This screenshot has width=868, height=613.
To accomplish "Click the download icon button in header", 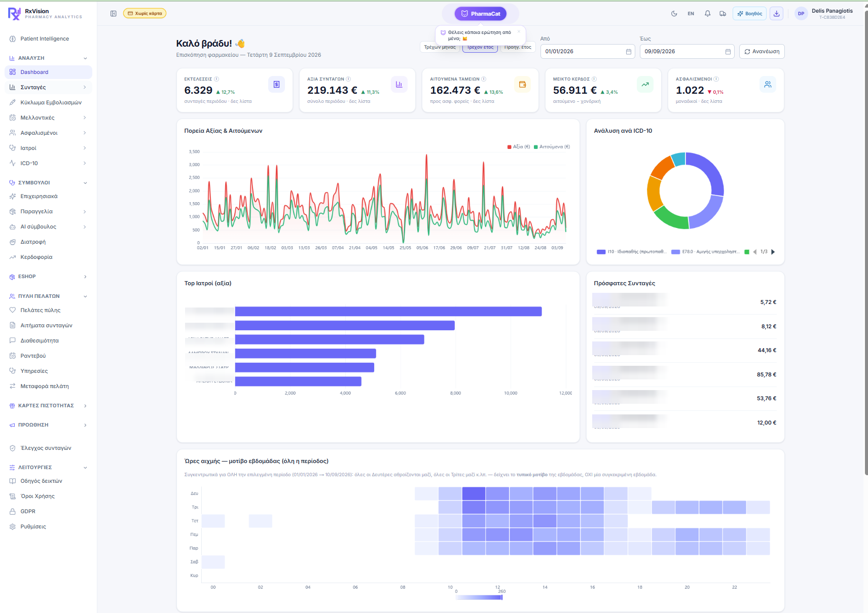I will (777, 14).
